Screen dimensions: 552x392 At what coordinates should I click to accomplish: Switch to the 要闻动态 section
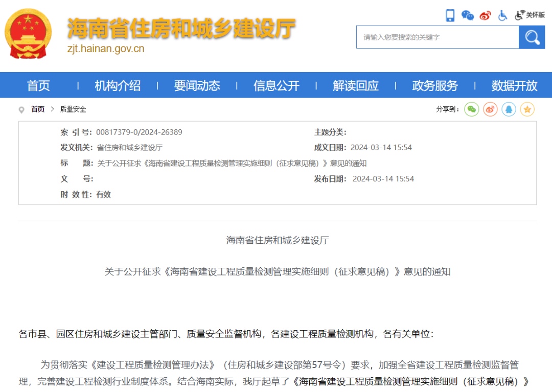[197, 85]
